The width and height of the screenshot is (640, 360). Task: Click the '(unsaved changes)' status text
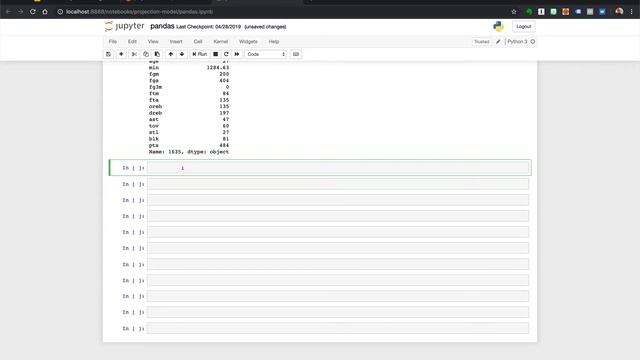coord(265,27)
